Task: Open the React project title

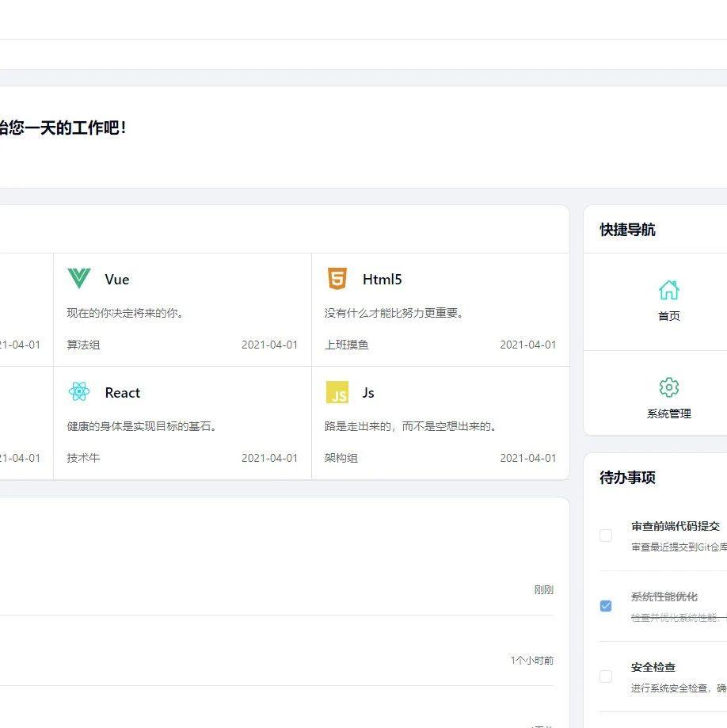Action: click(x=122, y=392)
